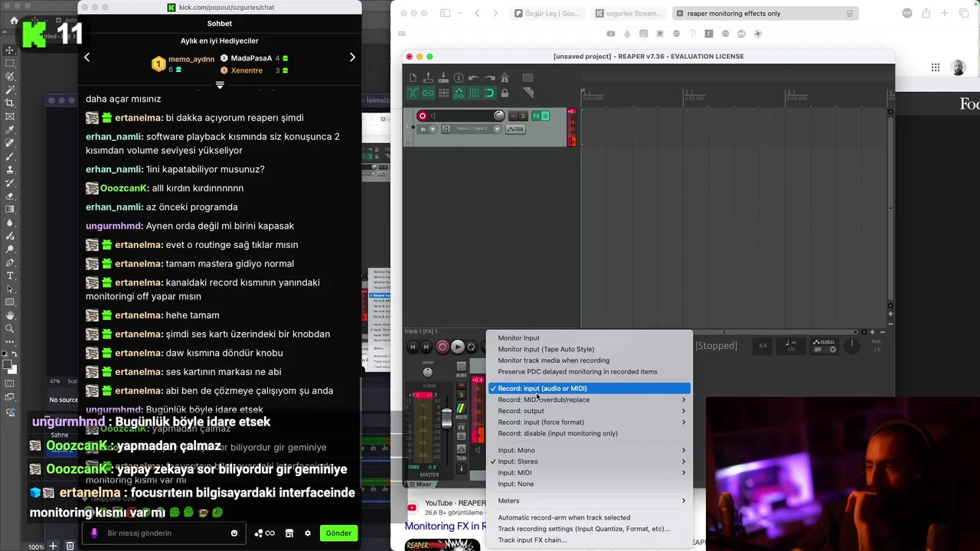Open track 1 'in' record mode dropdown

(427, 129)
